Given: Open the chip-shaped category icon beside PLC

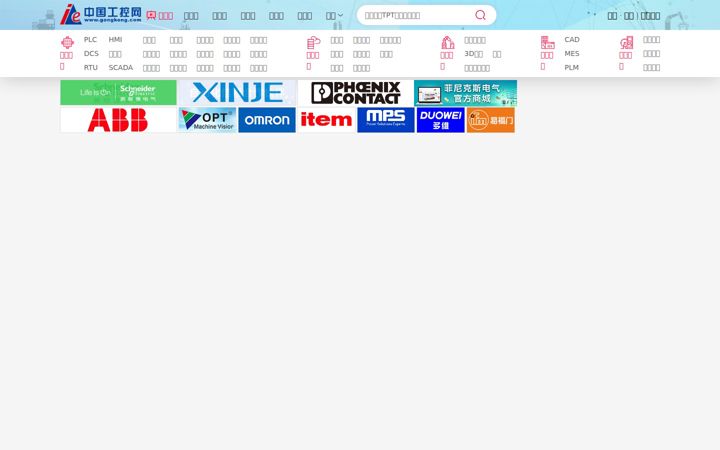Looking at the screenshot, I should 67,42.
